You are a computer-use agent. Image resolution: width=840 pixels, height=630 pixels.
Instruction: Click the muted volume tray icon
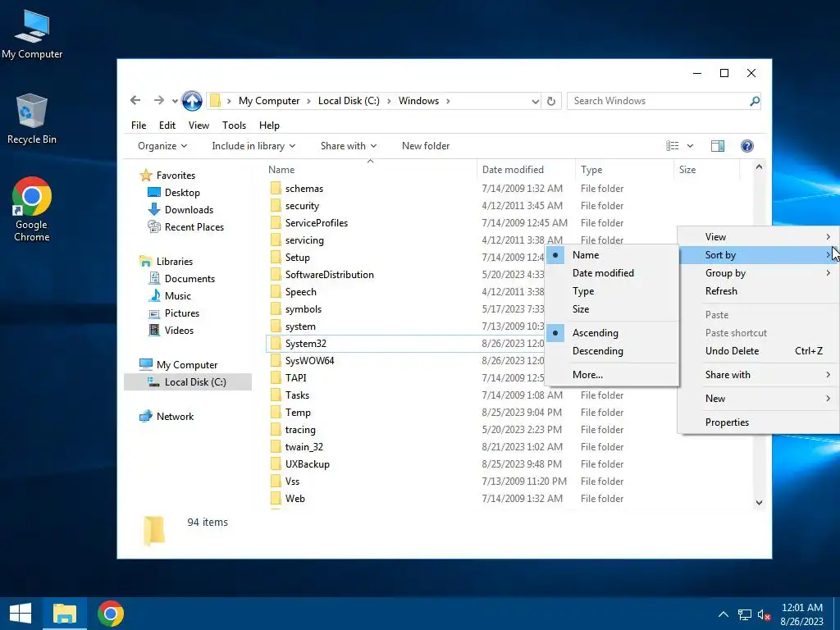[x=764, y=614]
